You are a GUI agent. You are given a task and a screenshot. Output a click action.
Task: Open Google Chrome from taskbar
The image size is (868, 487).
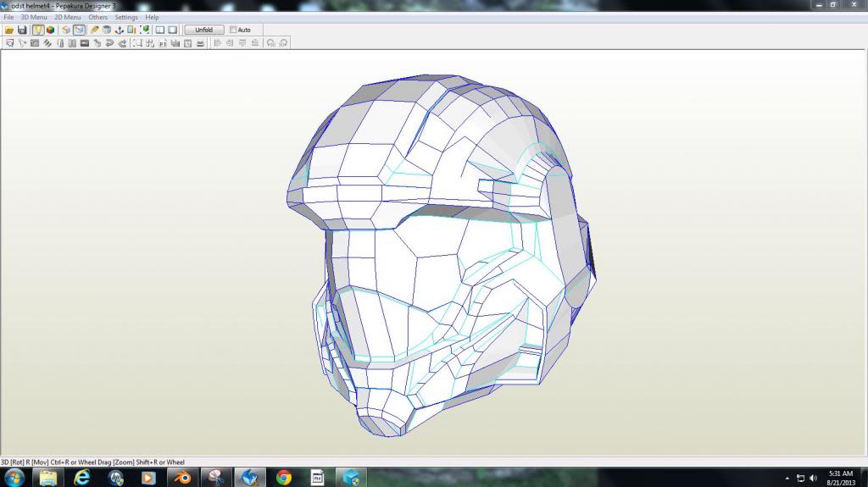point(283,478)
